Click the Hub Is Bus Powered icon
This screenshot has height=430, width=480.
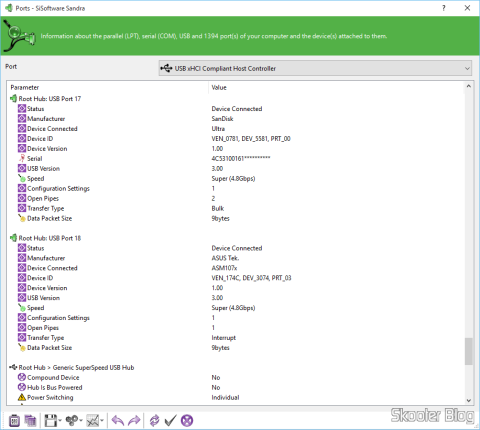tap(22, 387)
